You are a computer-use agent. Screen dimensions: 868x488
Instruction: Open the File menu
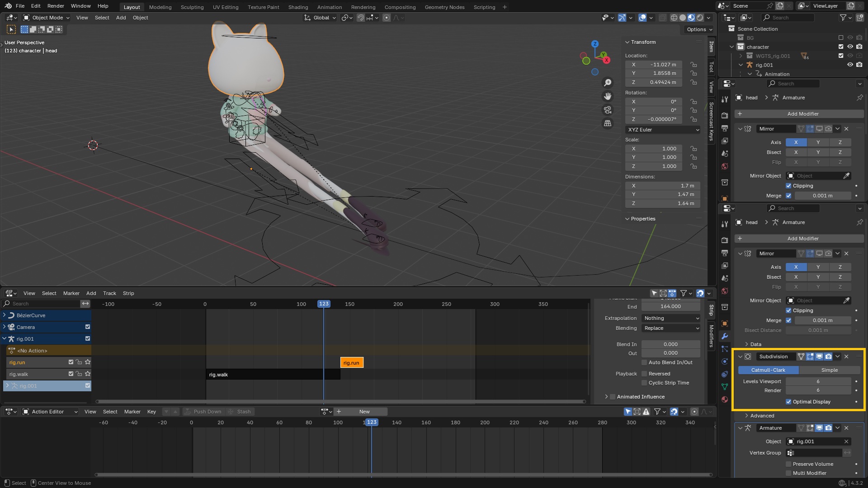(20, 6)
